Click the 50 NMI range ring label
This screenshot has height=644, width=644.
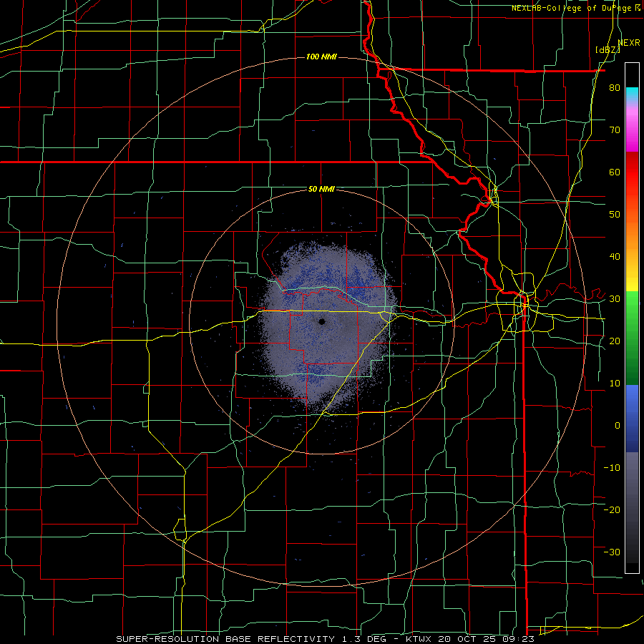321,189
